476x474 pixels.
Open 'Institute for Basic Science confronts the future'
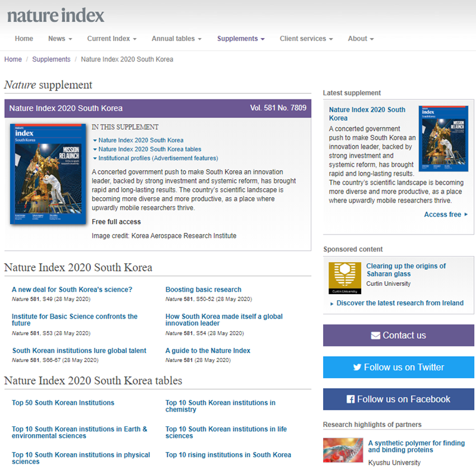[x=75, y=320]
